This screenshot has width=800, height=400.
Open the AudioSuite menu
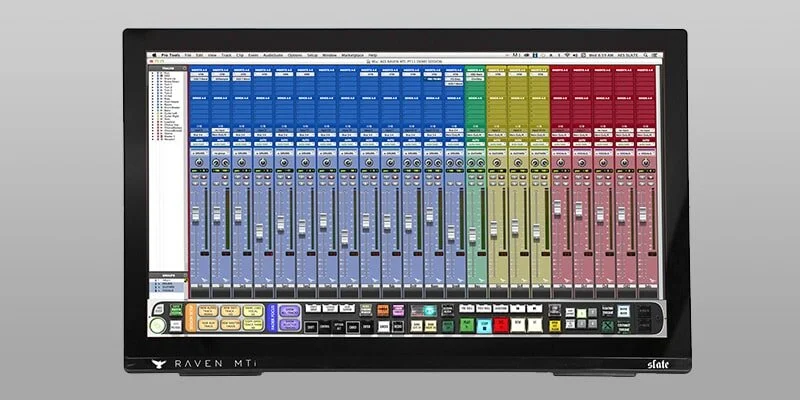pos(273,55)
